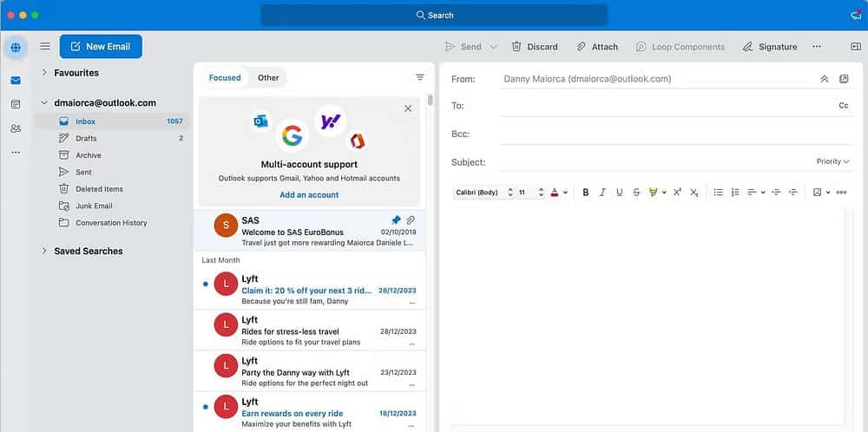The image size is (868, 432).
Task: Open the People contacts view
Action: pos(16,128)
